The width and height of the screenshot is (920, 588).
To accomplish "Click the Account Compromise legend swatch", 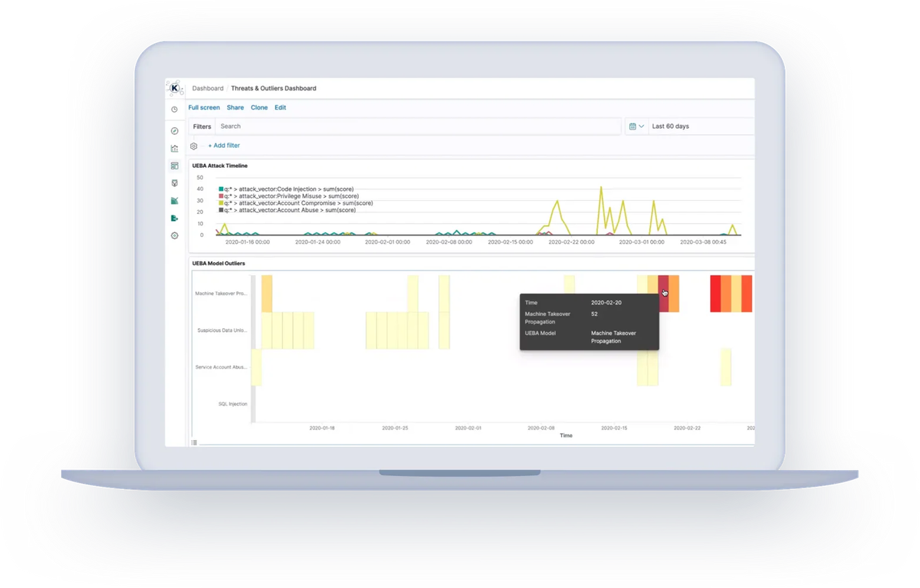I will point(221,203).
